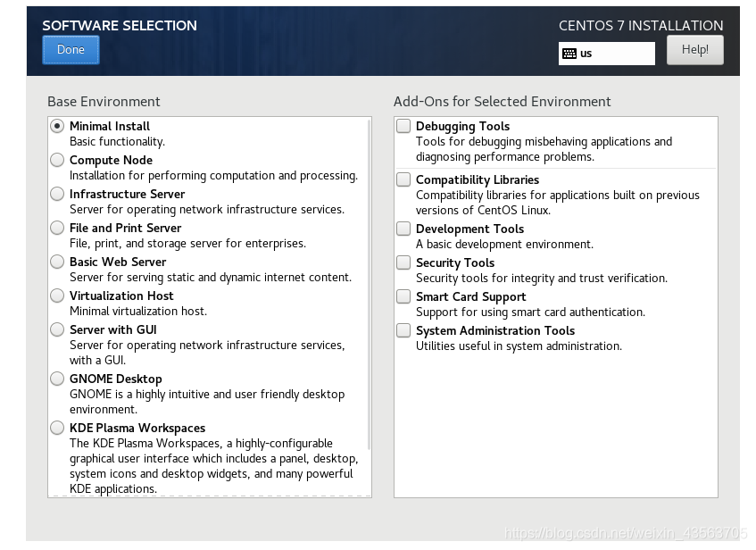Screen dimensions: 756x550
Task: Click the Done button
Action: coord(71,50)
